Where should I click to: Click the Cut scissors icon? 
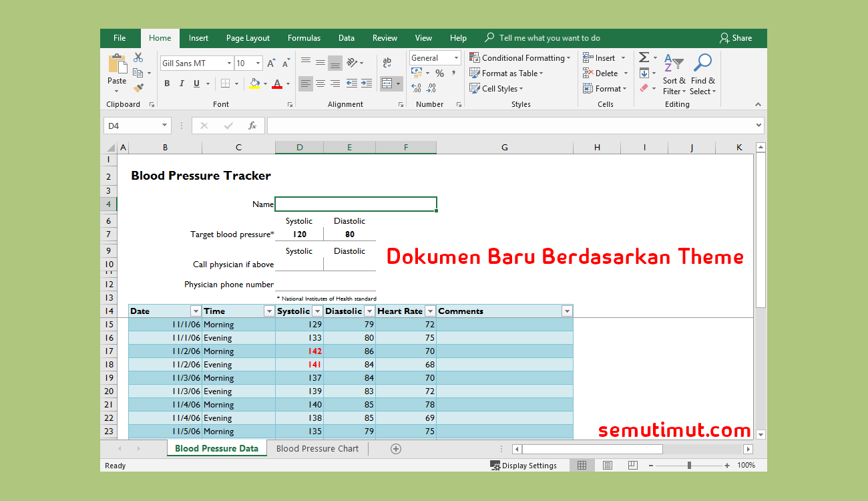point(138,57)
